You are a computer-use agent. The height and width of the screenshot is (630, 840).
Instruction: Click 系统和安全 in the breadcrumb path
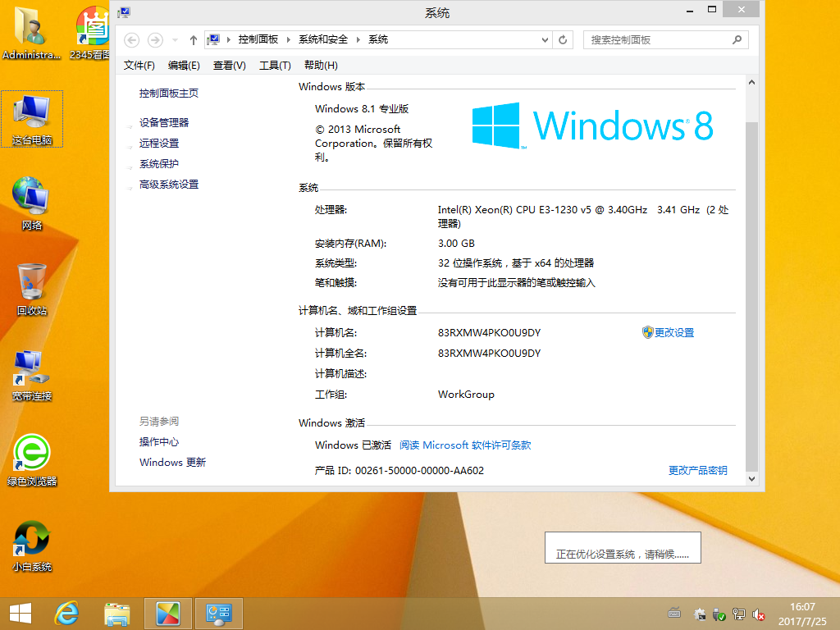click(x=323, y=39)
